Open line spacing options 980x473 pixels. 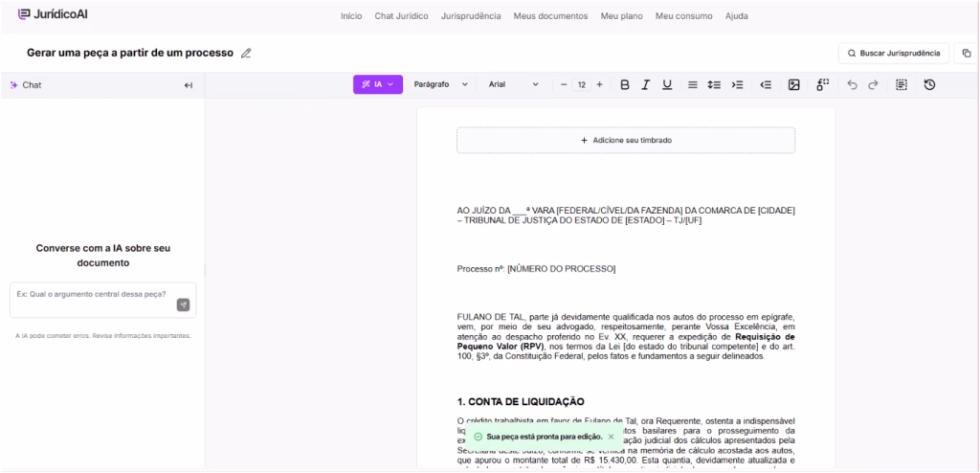714,84
